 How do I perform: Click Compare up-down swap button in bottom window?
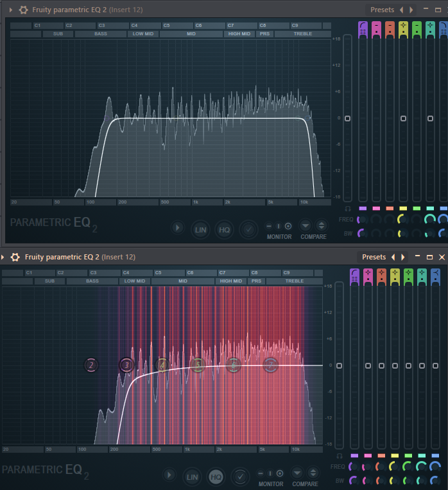[313, 473]
